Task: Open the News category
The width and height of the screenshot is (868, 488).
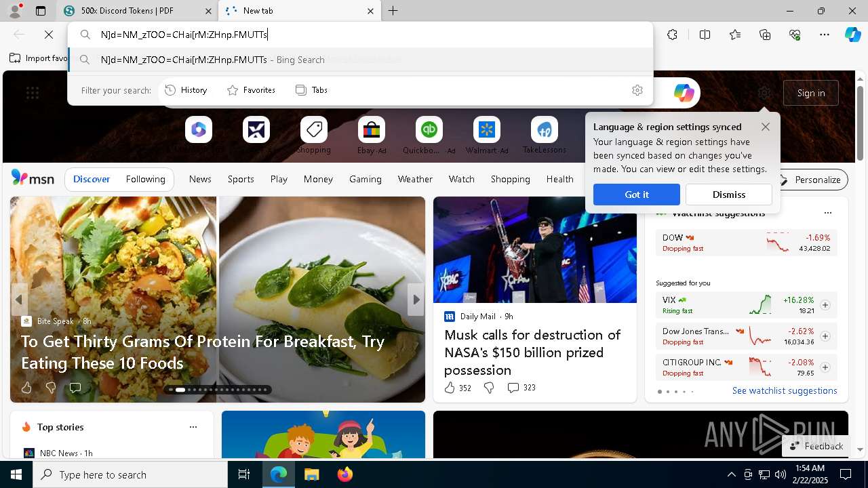Action: click(x=200, y=179)
